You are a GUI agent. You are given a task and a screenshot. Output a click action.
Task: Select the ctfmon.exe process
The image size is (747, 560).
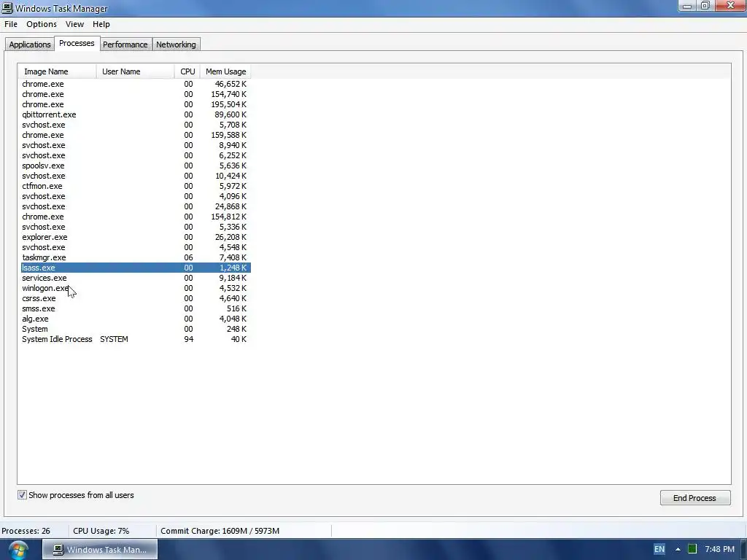[x=136, y=186]
